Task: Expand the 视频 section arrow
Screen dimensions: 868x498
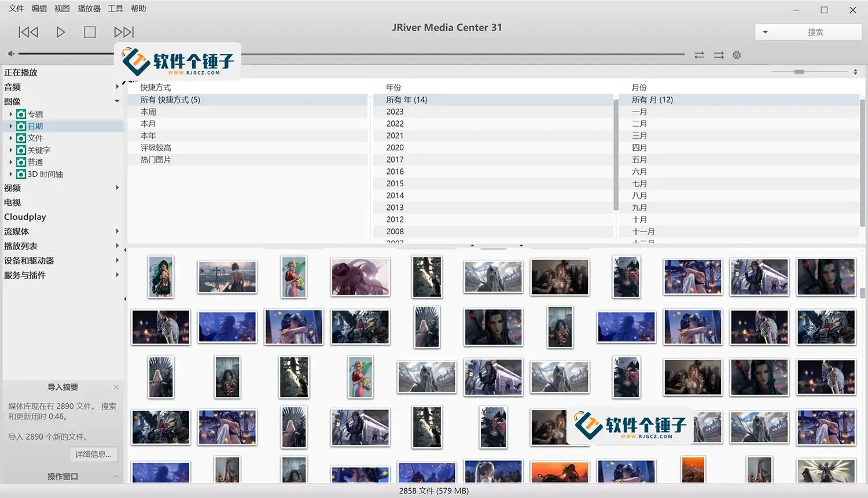Action: (117, 187)
